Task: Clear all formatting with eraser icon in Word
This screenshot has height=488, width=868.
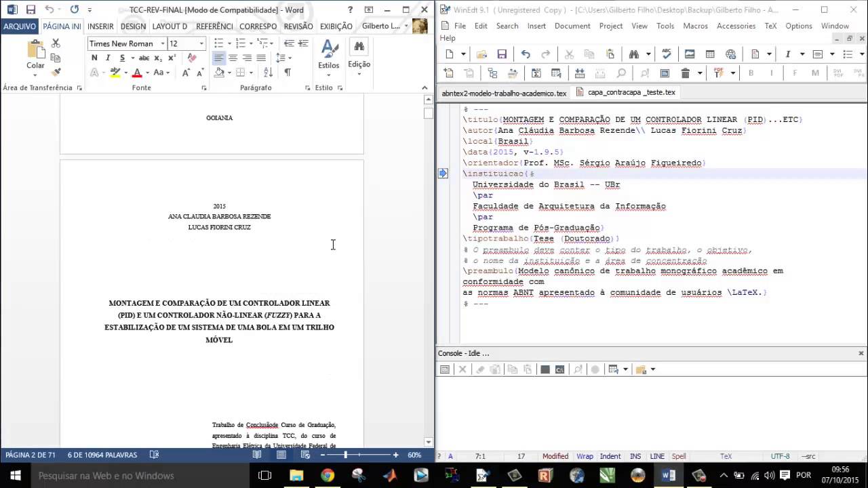Action: [192, 58]
